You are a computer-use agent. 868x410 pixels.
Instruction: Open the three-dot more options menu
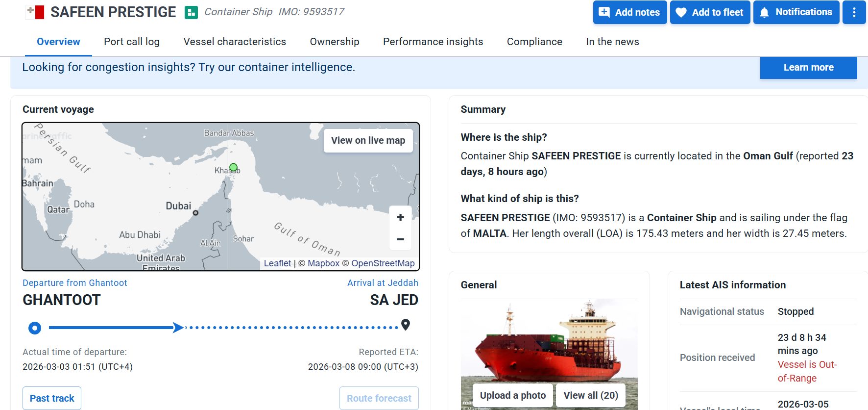pyautogui.click(x=854, y=12)
